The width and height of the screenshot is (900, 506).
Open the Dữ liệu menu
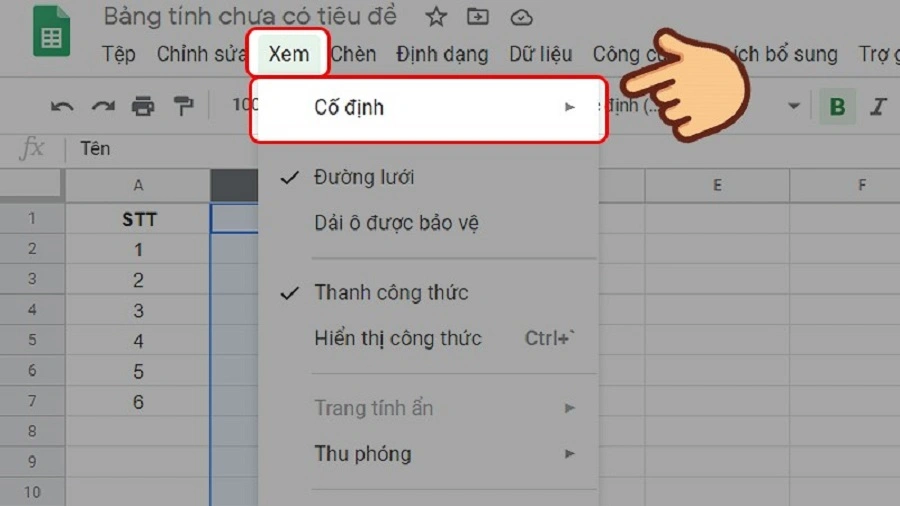(x=541, y=54)
